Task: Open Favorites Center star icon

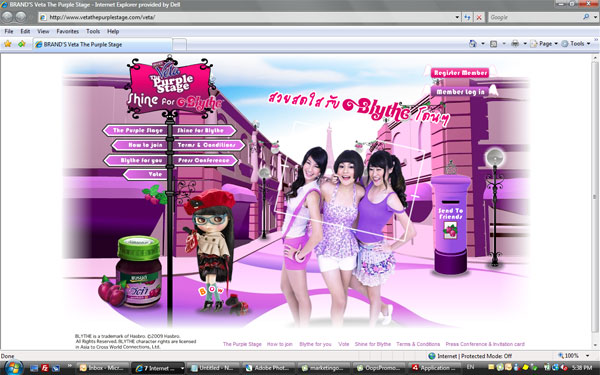Action: pos(7,44)
